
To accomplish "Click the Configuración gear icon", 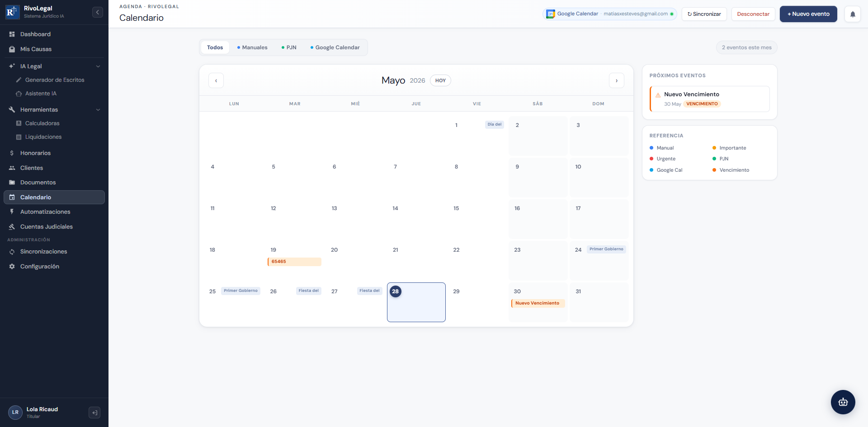I will tap(12, 267).
